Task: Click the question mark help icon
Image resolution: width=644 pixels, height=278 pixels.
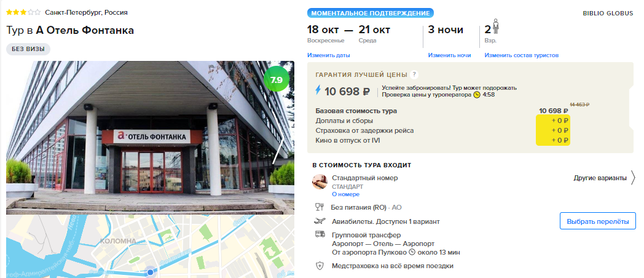Action: click(x=414, y=75)
